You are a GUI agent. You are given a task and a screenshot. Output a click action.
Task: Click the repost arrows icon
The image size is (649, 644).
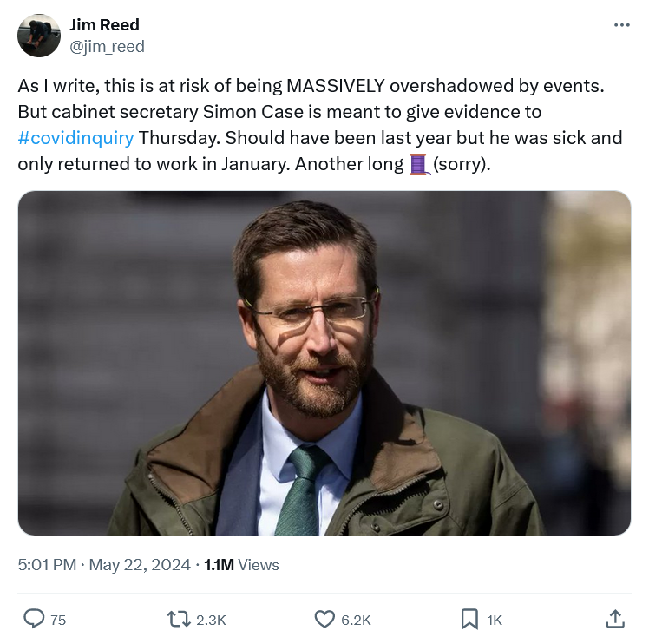178,619
